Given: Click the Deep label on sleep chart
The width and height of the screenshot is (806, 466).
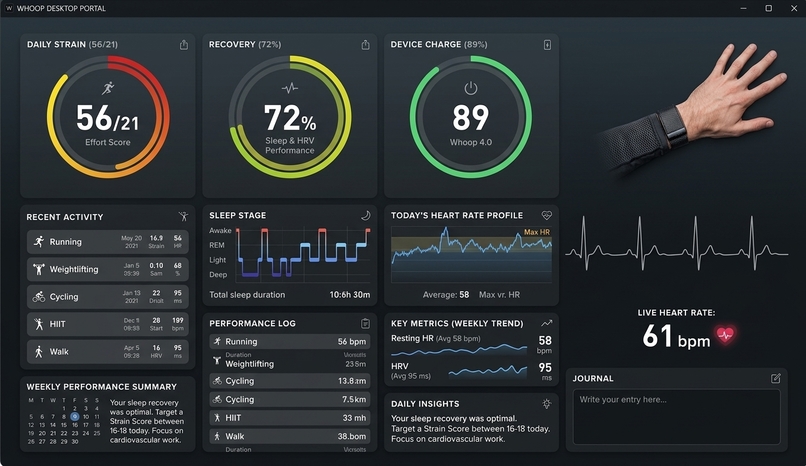Looking at the screenshot, I should [x=218, y=275].
